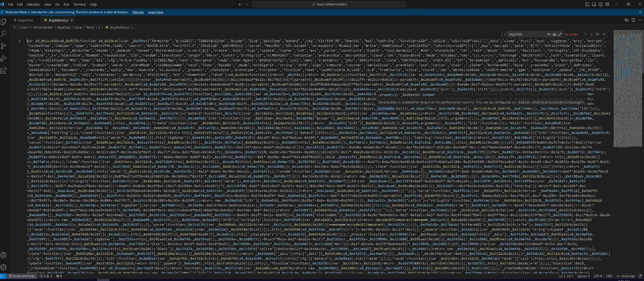Open the errors and warnings count

(46, 276)
